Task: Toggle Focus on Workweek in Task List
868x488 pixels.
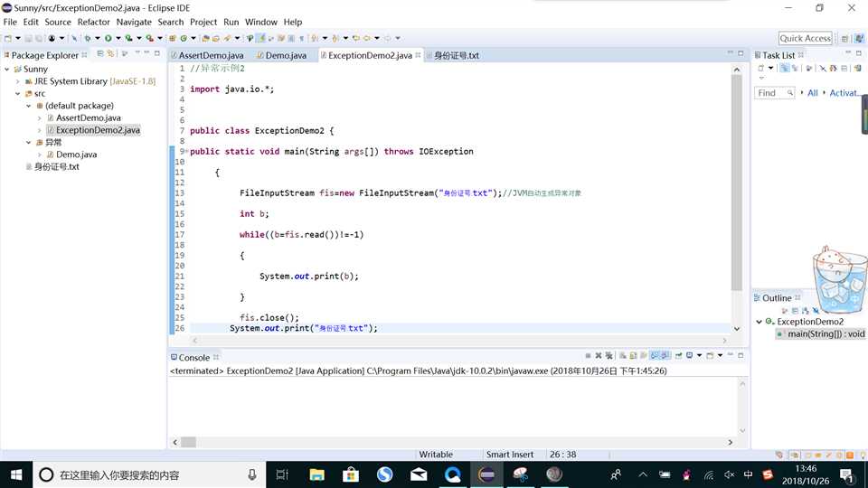Action: tap(808, 68)
